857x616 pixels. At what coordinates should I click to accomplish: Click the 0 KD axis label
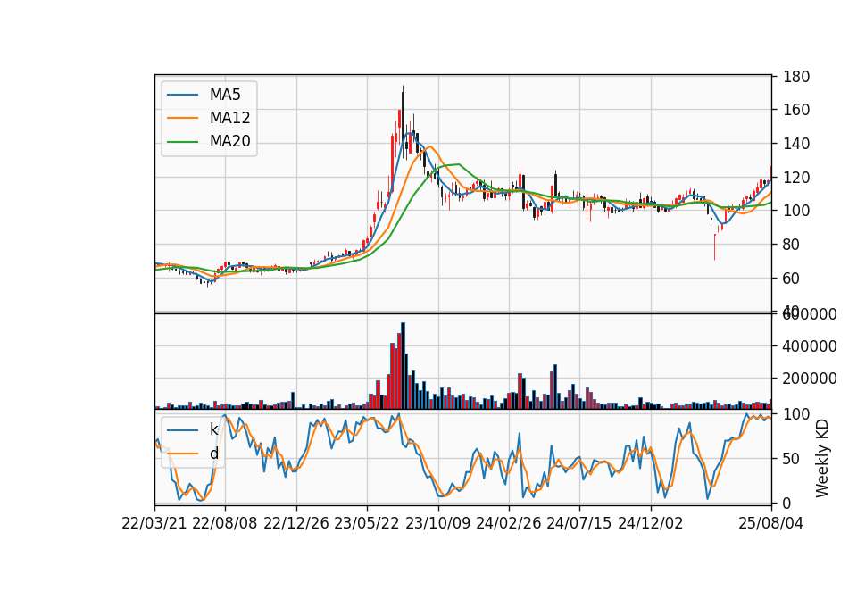pyautogui.click(x=786, y=503)
